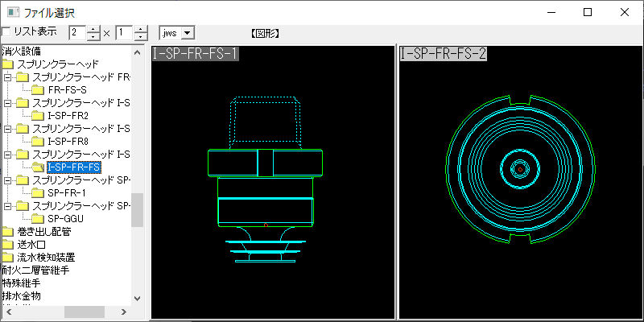Select the 耐火二層管継手 tree entry

tap(35, 270)
